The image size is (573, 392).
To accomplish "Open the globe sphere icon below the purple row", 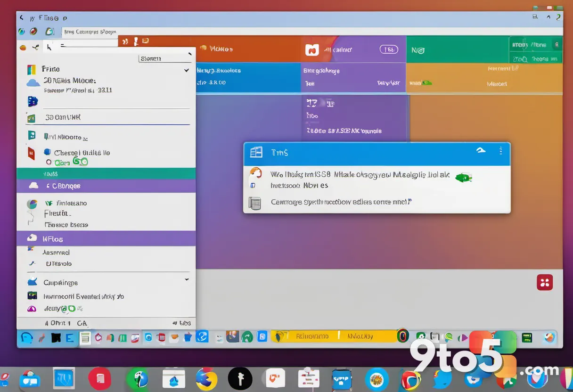I will (x=32, y=204).
